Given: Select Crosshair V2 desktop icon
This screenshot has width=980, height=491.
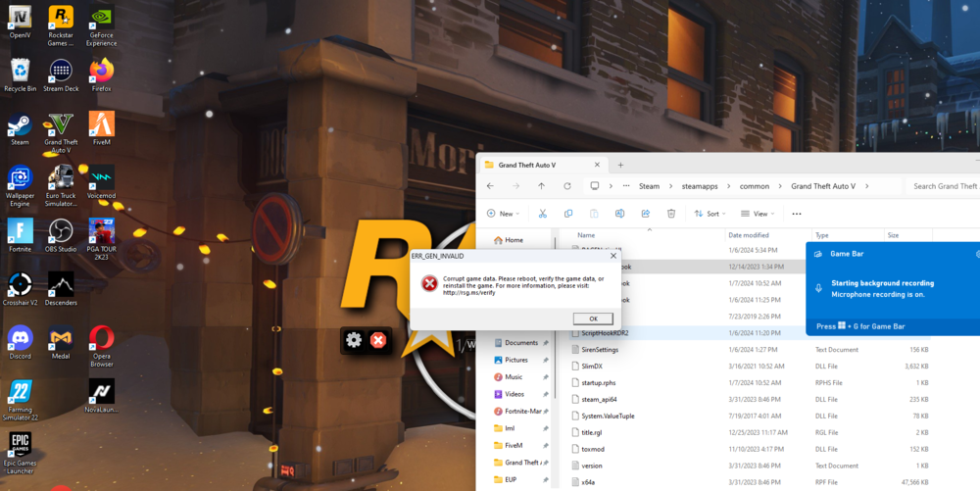Looking at the screenshot, I should point(20,289).
